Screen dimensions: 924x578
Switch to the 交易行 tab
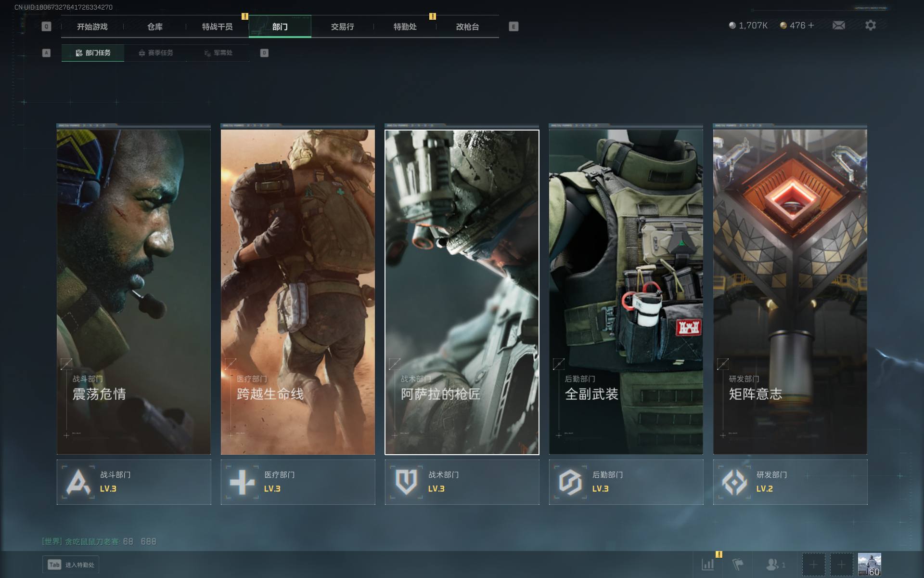(x=342, y=26)
